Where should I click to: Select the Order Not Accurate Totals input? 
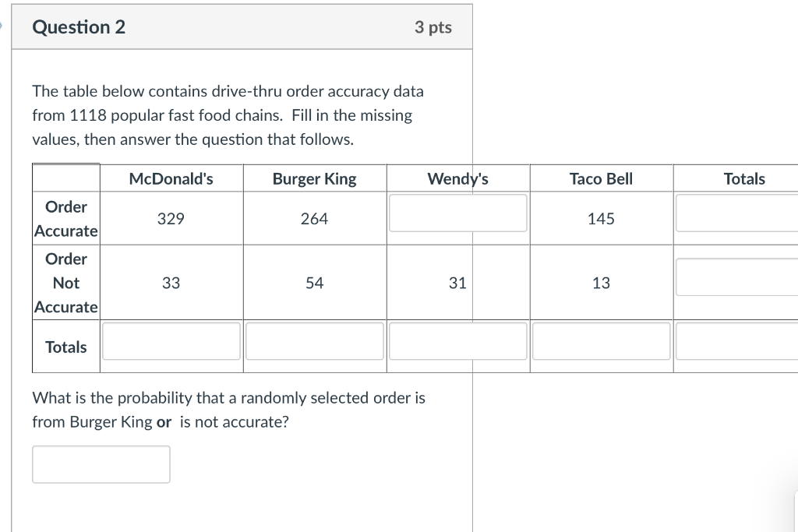coord(737,277)
